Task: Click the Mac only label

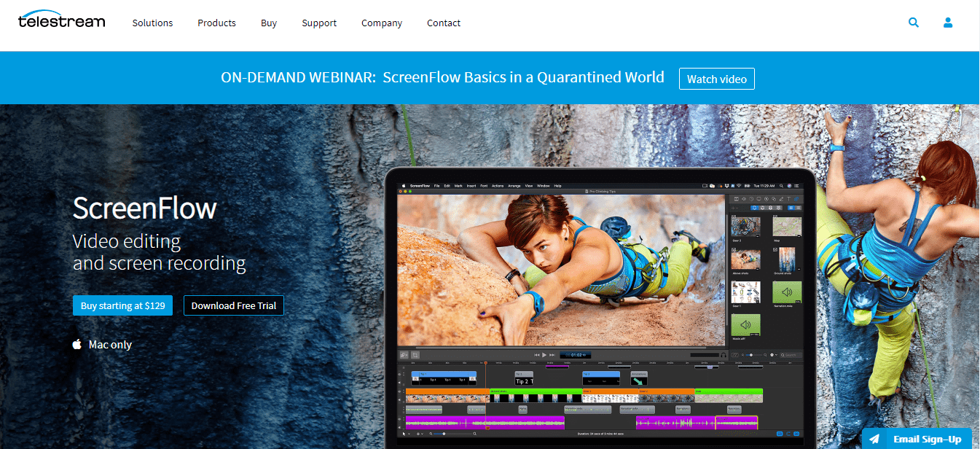Action: pyautogui.click(x=110, y=345)
